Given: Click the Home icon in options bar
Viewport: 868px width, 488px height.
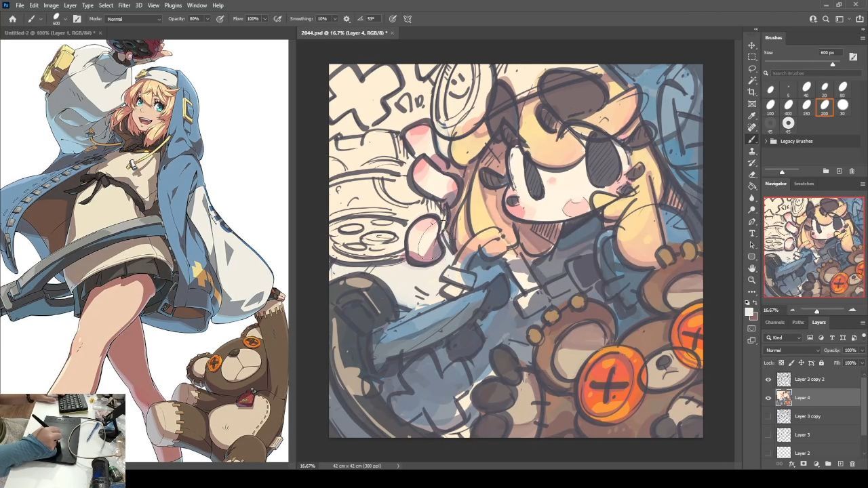Looking at the screenshot, I should point(12,19).
